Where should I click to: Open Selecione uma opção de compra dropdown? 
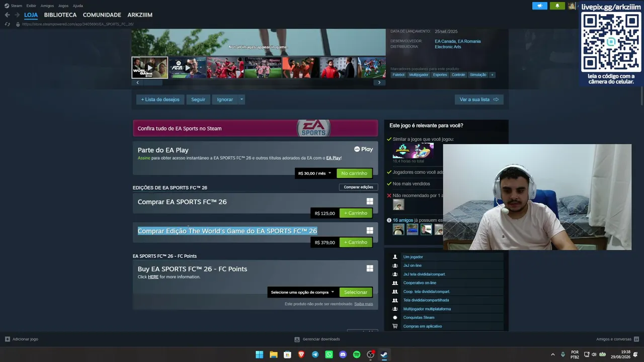pyautogui.click(x=302, y=292)
